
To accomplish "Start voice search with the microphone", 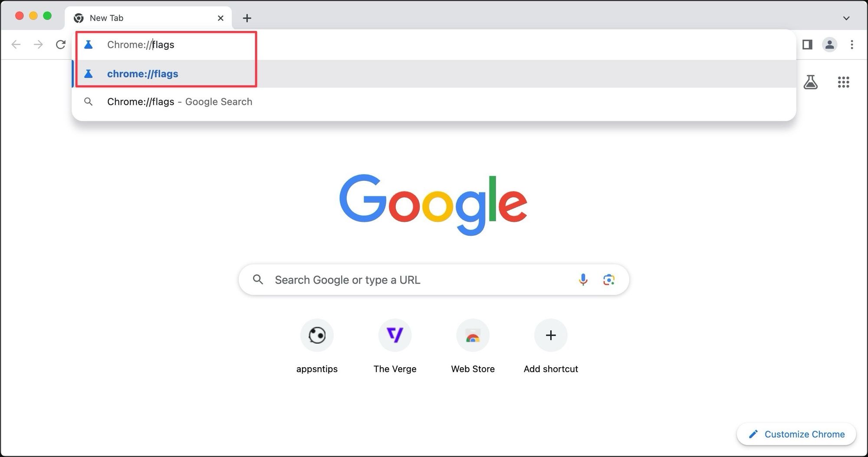I will tap(583, 280).
